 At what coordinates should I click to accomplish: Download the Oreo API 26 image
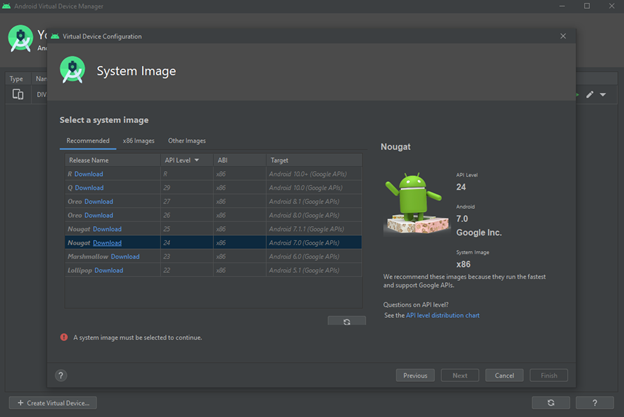pyautogui.click(x=99, y=215)
